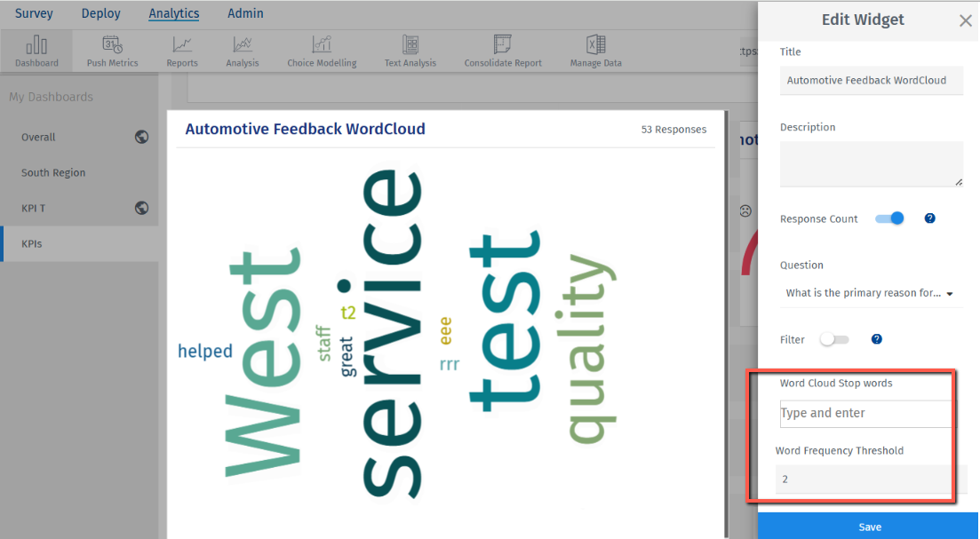Open the Admin menu
The height and width of the screenshot is (539, 980).
245,13
